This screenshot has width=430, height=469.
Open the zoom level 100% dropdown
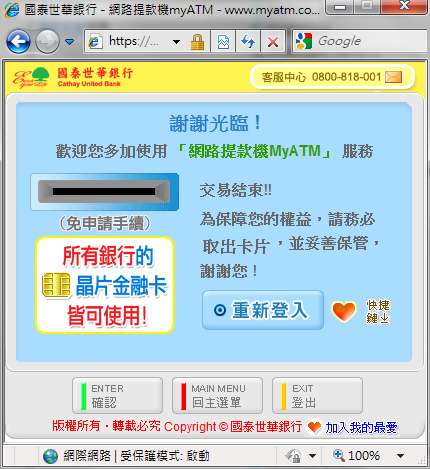pos(401,455)
